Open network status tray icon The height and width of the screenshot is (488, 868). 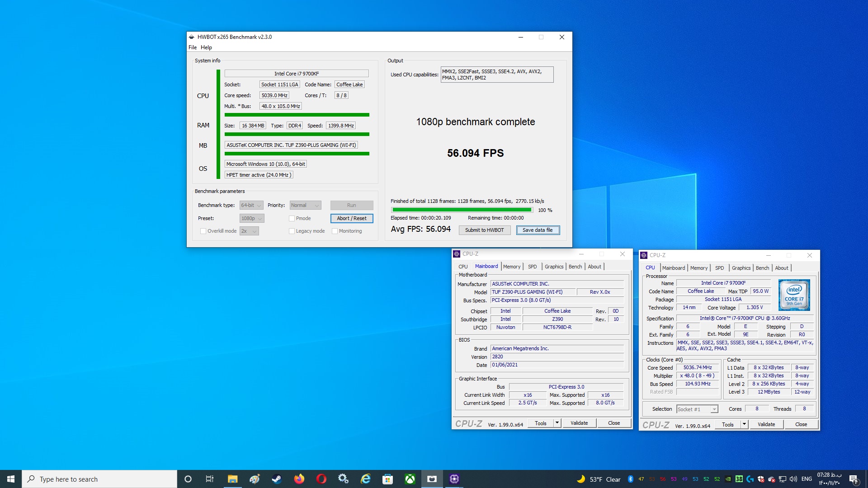point(783,479)
